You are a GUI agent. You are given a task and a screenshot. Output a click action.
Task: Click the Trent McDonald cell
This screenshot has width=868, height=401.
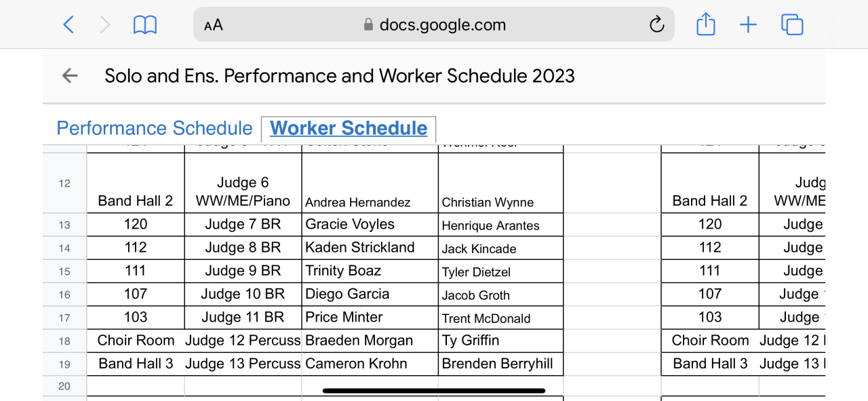[500, 318]
